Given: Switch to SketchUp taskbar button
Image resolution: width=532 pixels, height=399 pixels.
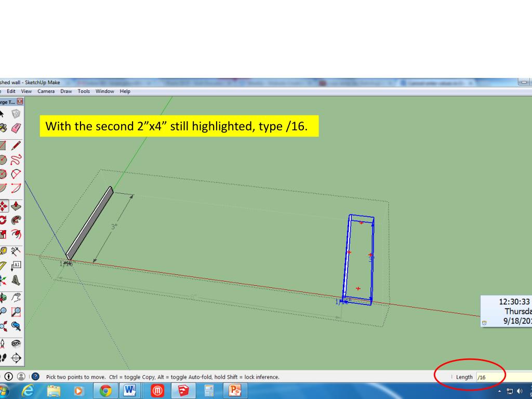Looking at the screenshot, I should click(x=183, y=391).
